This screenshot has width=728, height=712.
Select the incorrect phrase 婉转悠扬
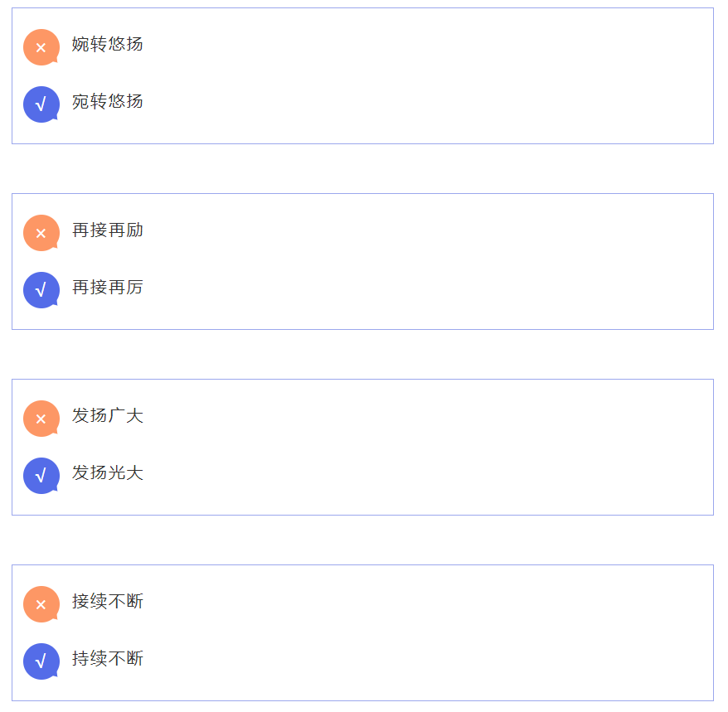[108, 44]
